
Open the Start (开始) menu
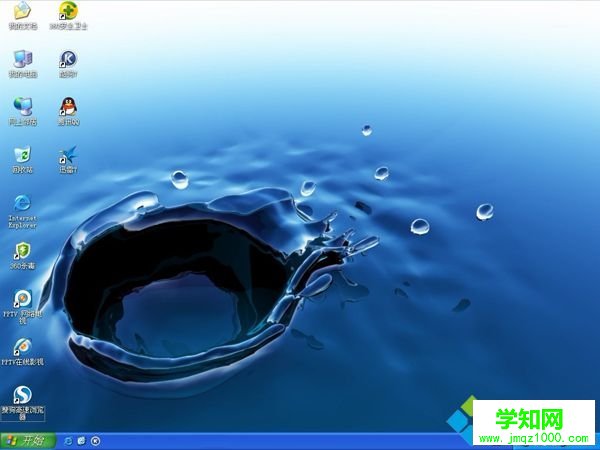28,441
